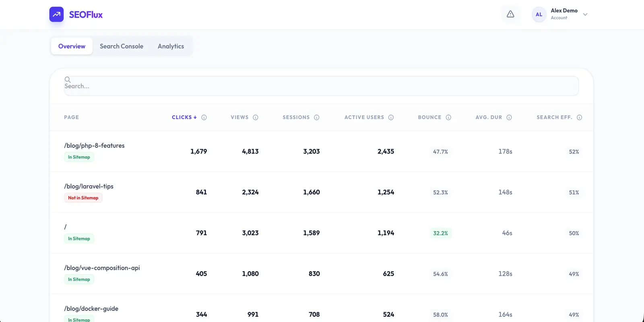Show info for Avg. Dur column
Image resolution: width=644 pixels, height=322 pixels.
coord(509,118)
